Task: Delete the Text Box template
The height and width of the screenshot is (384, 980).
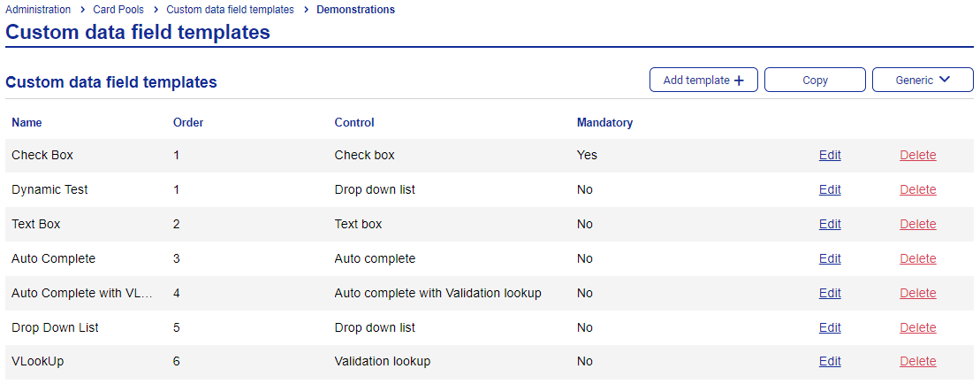Action: point(918,224)
